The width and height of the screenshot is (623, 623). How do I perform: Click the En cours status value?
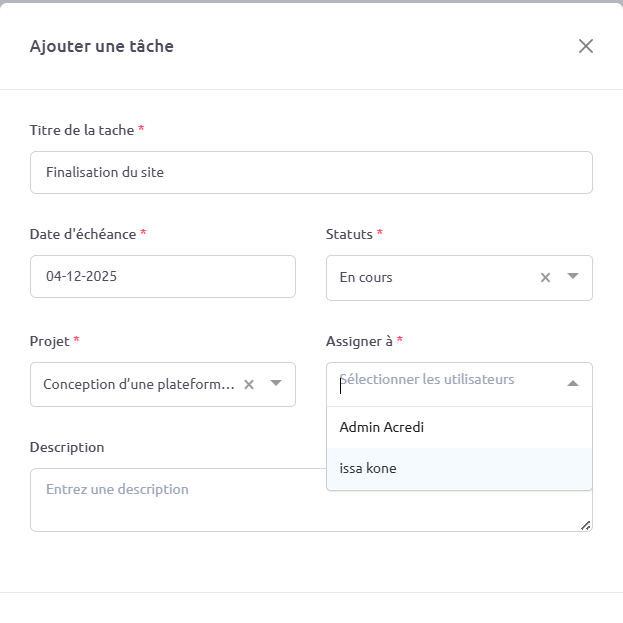click(x=366, y=277)
